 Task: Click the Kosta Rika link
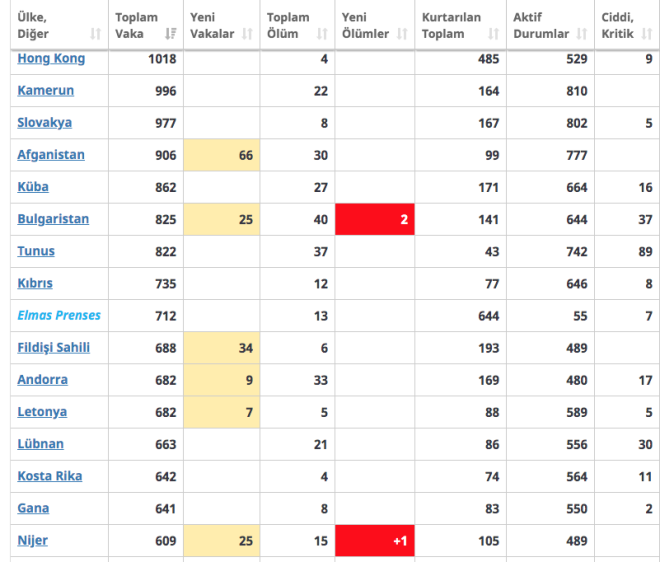point(49,476)
